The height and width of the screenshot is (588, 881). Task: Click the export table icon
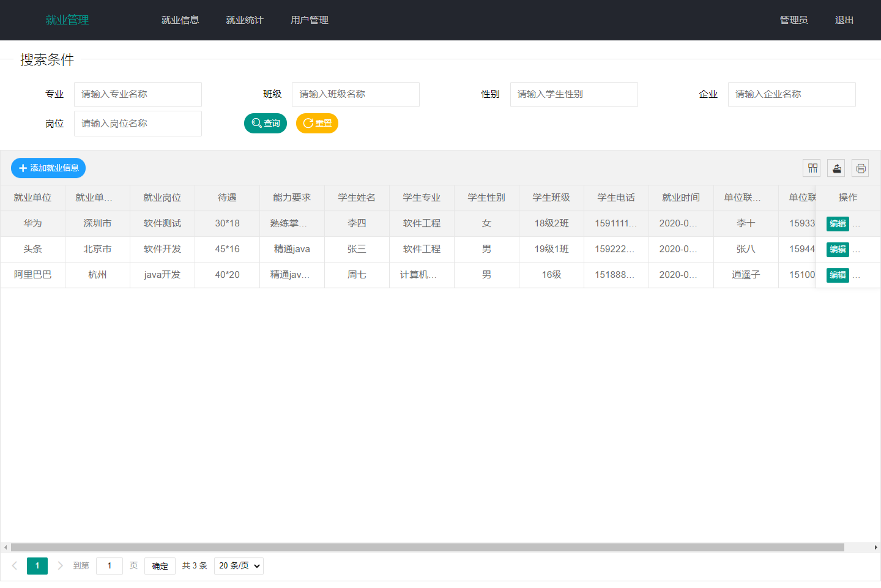click(x=836, y=168)
